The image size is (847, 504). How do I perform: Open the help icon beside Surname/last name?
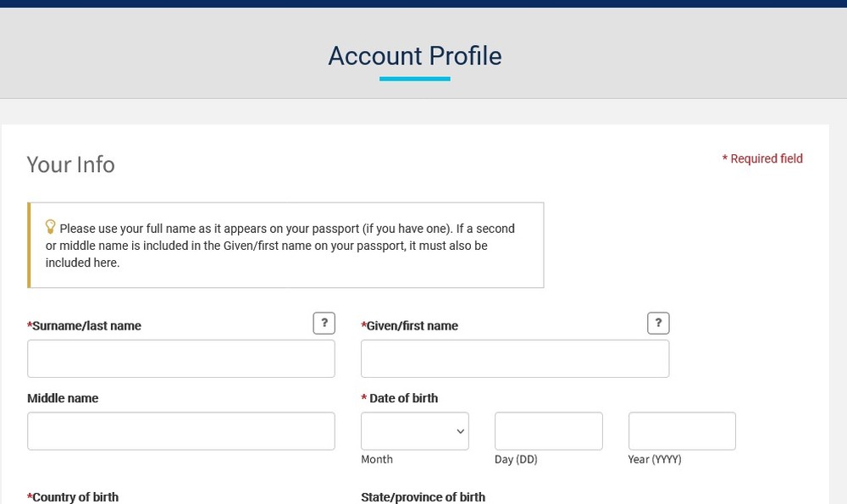324,323
